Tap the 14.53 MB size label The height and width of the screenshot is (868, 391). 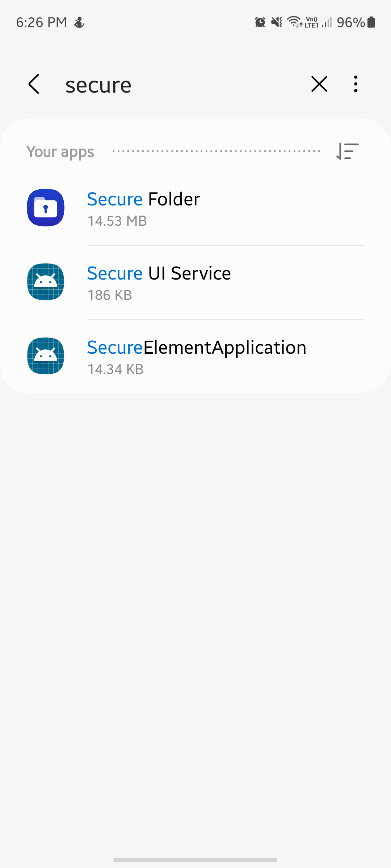point(117,221)
